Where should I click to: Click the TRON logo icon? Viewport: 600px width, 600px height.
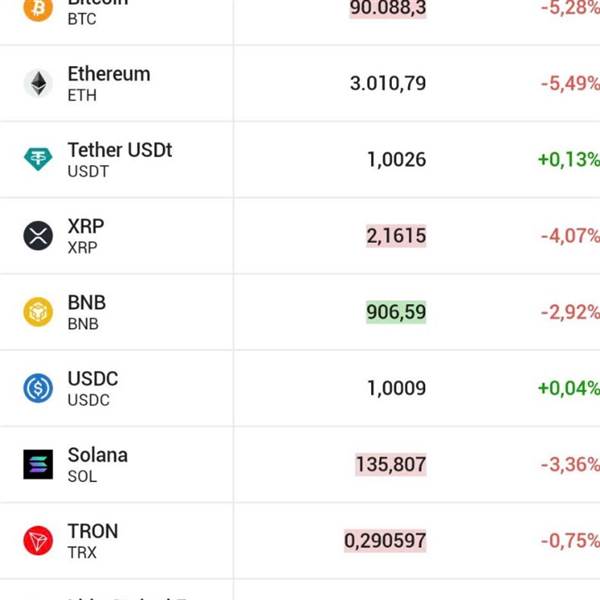coord(38,541)
